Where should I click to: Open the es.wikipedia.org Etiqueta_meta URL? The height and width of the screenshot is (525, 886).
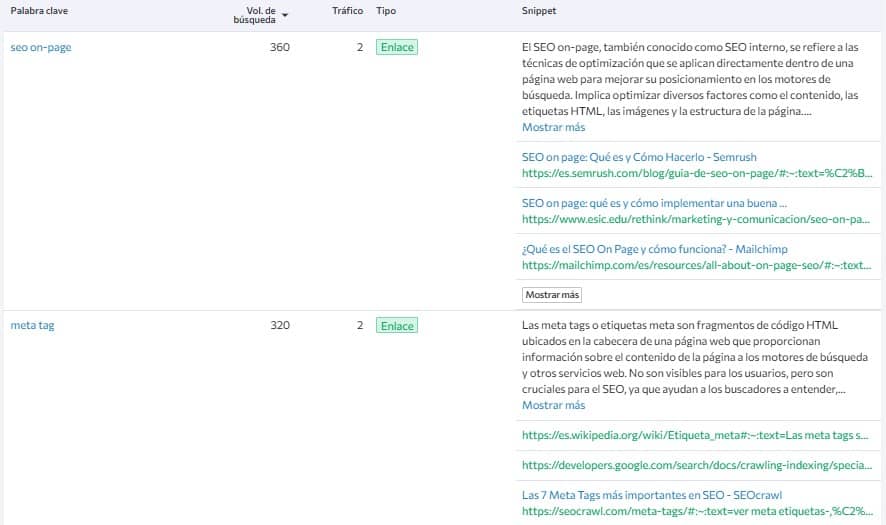coord(698,435)
